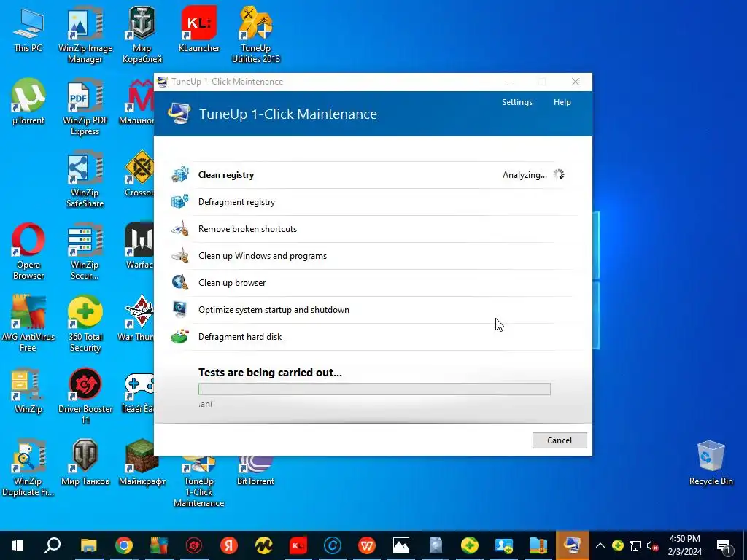Select the WinZip PDF Express desktop icon
747x560 pixels.
coord(85,108)
